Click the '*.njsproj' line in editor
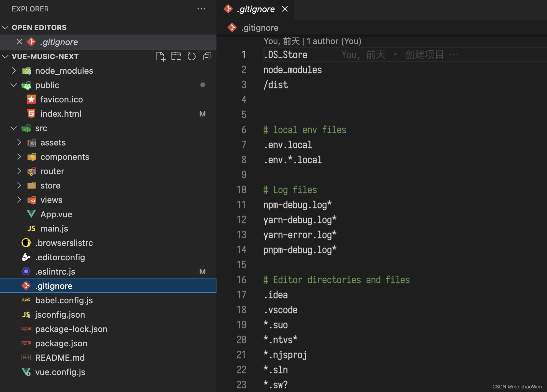The height and width of the screenshot is (392, 547). coord(285,355)
